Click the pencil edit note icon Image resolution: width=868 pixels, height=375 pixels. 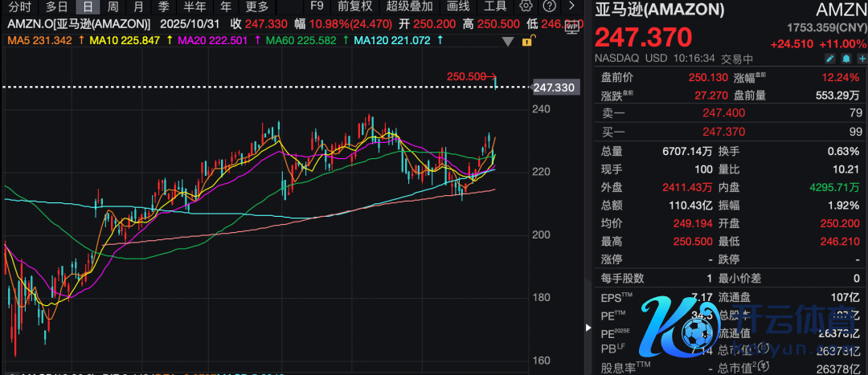click(829, 59)
